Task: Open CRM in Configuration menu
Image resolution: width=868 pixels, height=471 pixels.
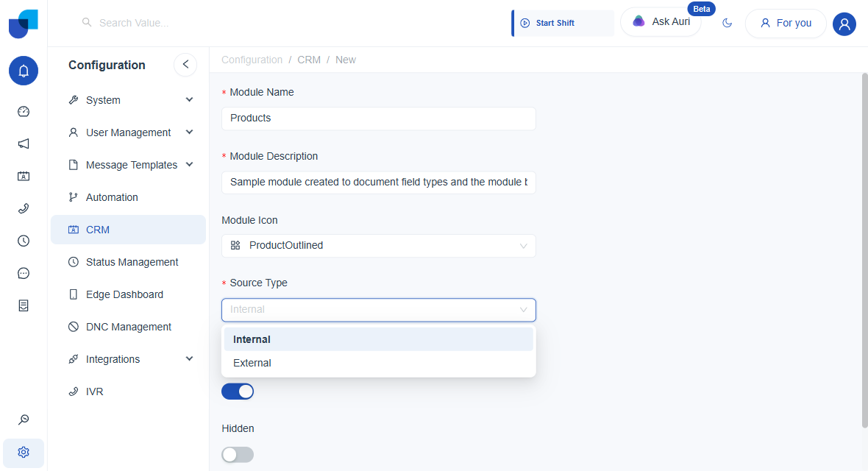Action: point(128,230)
